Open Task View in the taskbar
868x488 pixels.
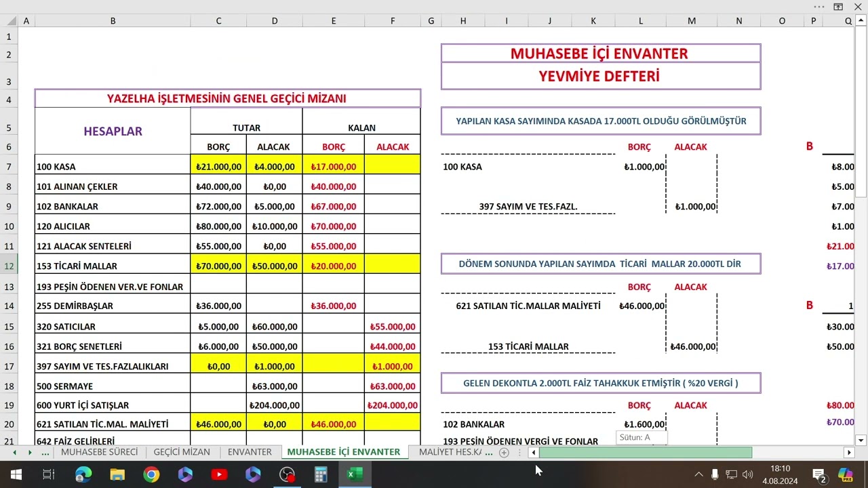[49, 474]
